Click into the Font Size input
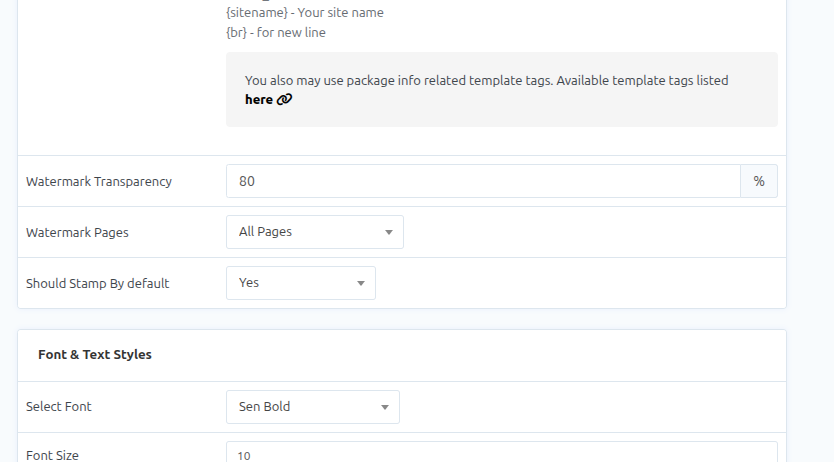 click(x=500, y=455)
